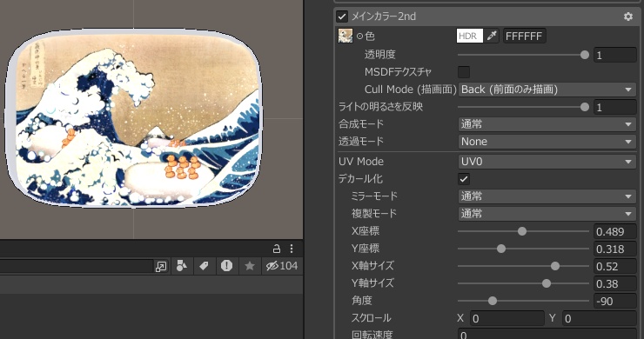Click the project search input field
Viewport: 644px width, 339px height.
pos(76,266)
